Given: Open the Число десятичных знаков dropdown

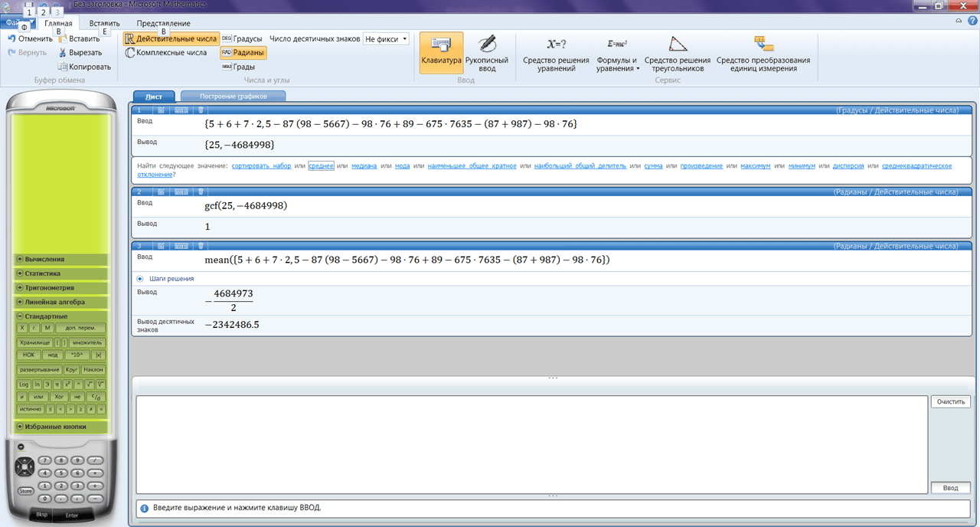Looking at the screenshot, I should 386,38.
